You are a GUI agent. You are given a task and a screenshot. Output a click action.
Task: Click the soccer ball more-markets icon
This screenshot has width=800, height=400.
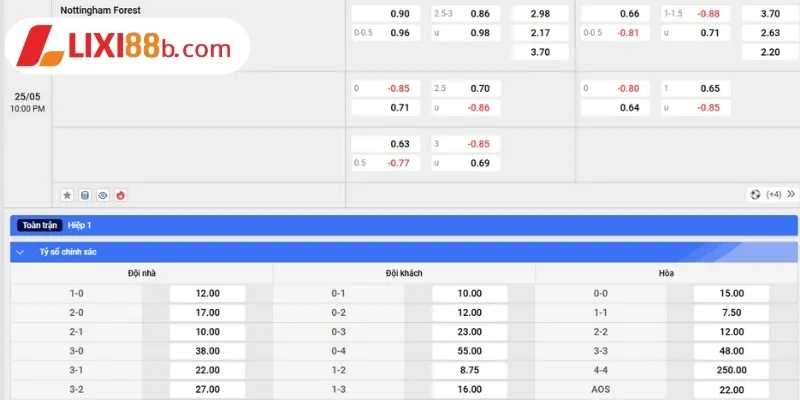(756, 194)
